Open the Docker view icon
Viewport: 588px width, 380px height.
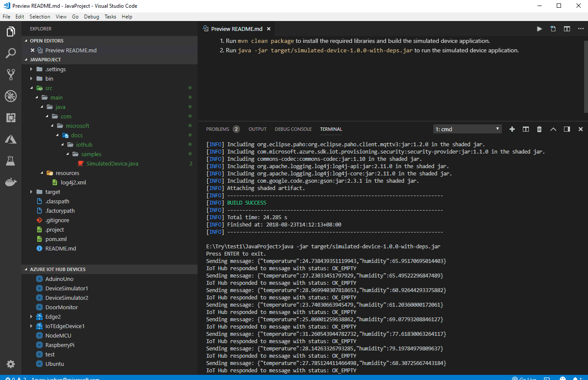pyautogui.click(x=11, y=182)
